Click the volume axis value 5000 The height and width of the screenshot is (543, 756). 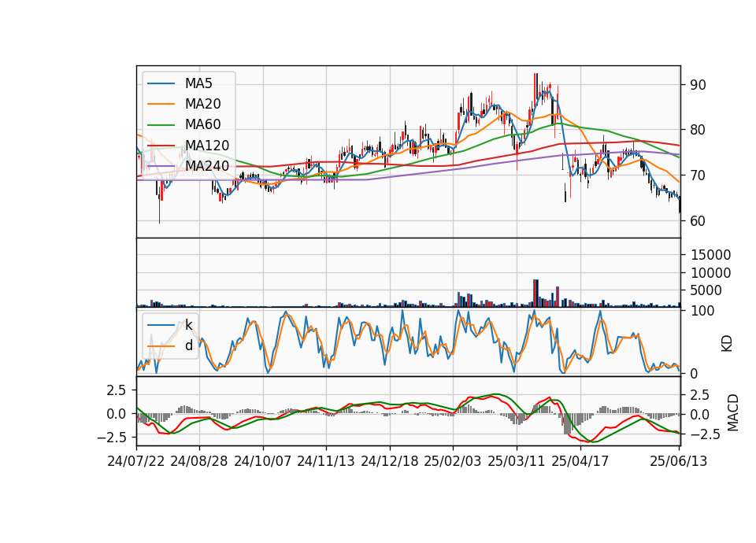tap(706, 290)
